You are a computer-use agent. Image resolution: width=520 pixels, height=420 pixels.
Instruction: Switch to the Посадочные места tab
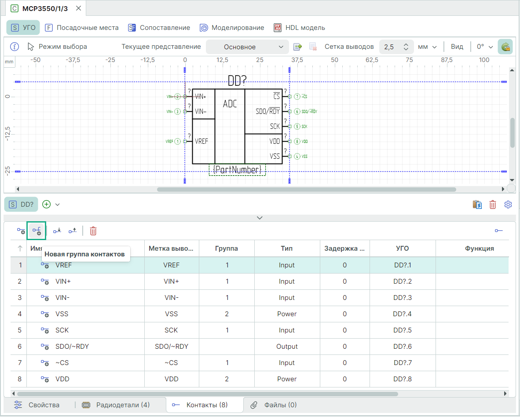[x=82, y=28]
